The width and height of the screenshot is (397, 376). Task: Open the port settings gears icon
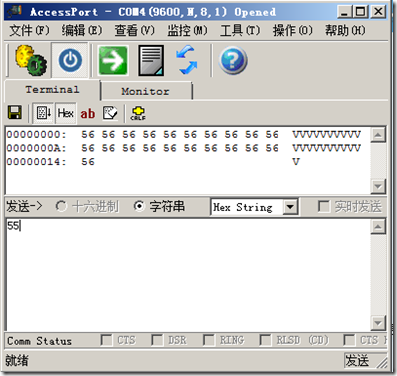[x=31, y=61]
